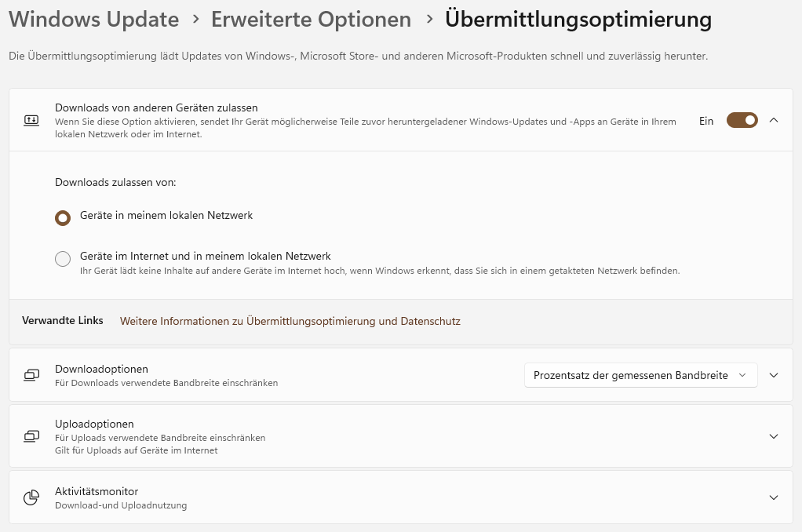Viewport: 802px width, 532px height.
Task: Expand the Aktivitätsmonitor section chevron
Action: click(774, 497)
